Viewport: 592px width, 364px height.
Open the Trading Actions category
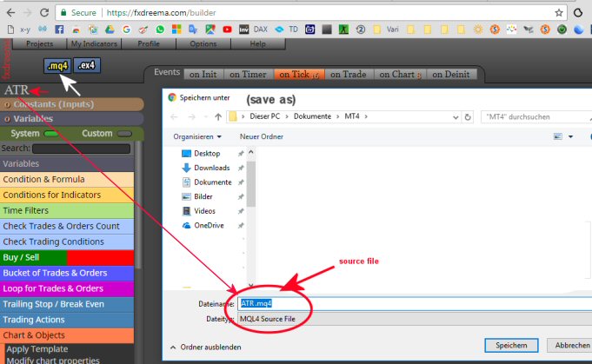[x=67, y=320]
